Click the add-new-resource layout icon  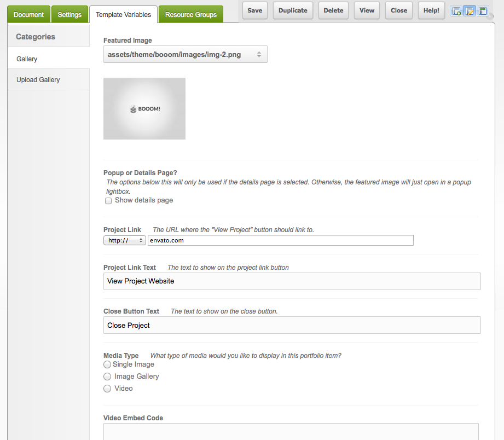[456, 11]
